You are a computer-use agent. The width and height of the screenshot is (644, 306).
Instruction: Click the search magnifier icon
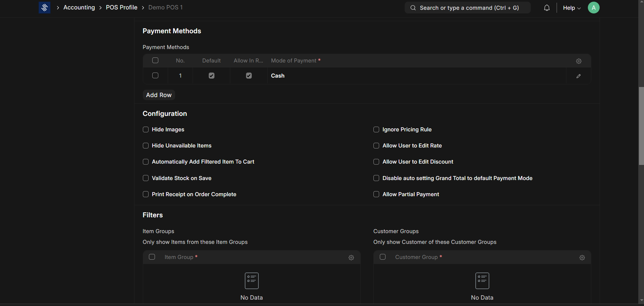(x=413, y=8)
